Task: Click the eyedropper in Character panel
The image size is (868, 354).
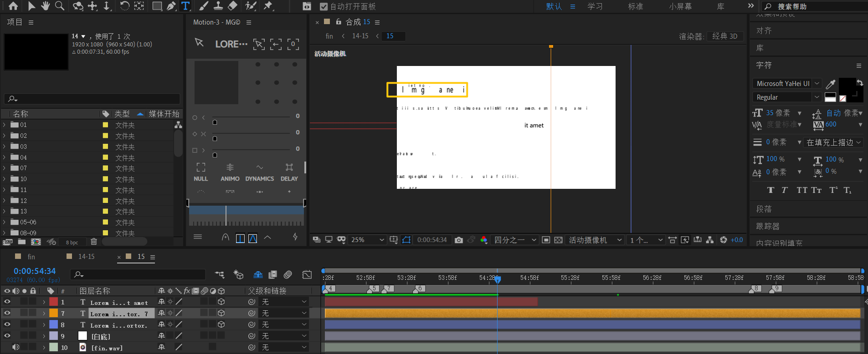Action: pos(831,84)
